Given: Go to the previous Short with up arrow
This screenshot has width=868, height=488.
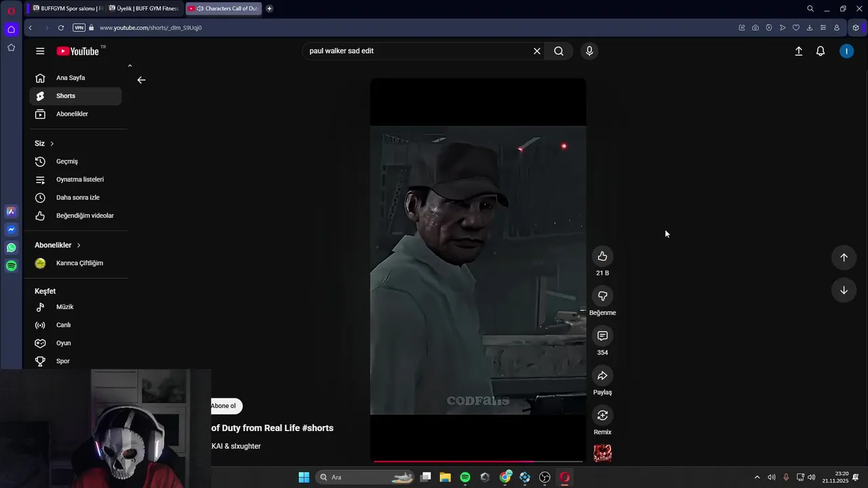Looking at the screenshot, I should tap(844, 258).
